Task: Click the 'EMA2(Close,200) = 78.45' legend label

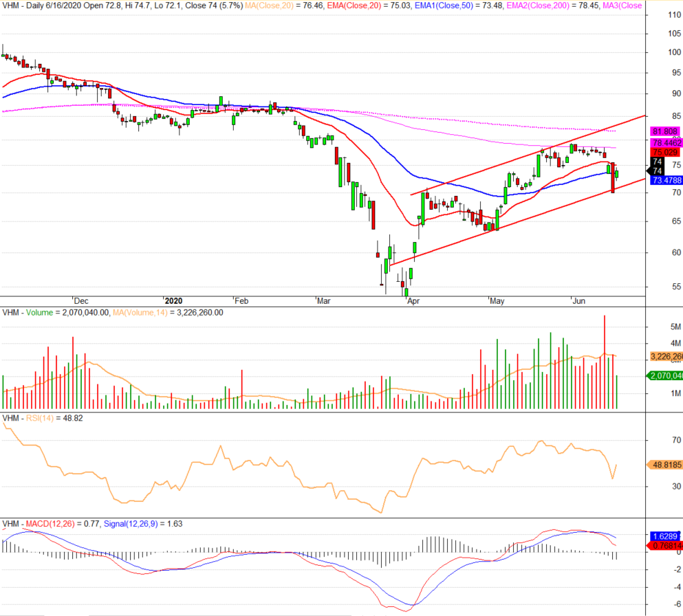Action: pos(553,5)
